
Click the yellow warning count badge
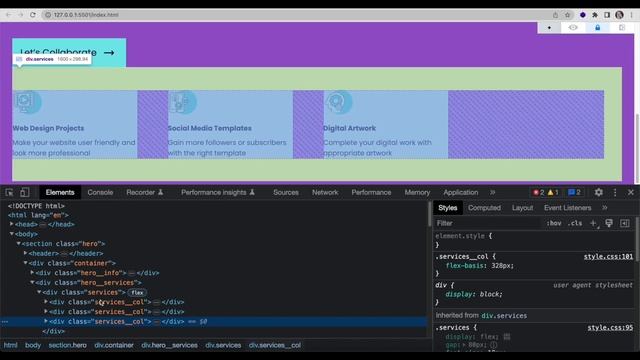(553, 192)
